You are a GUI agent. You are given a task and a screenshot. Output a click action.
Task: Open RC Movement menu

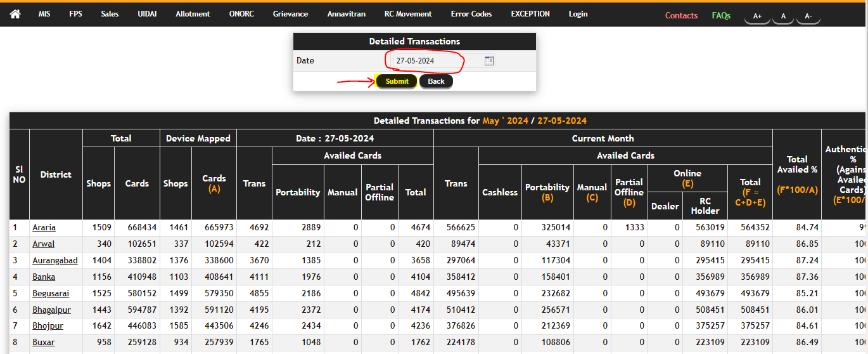pos(408,14)
